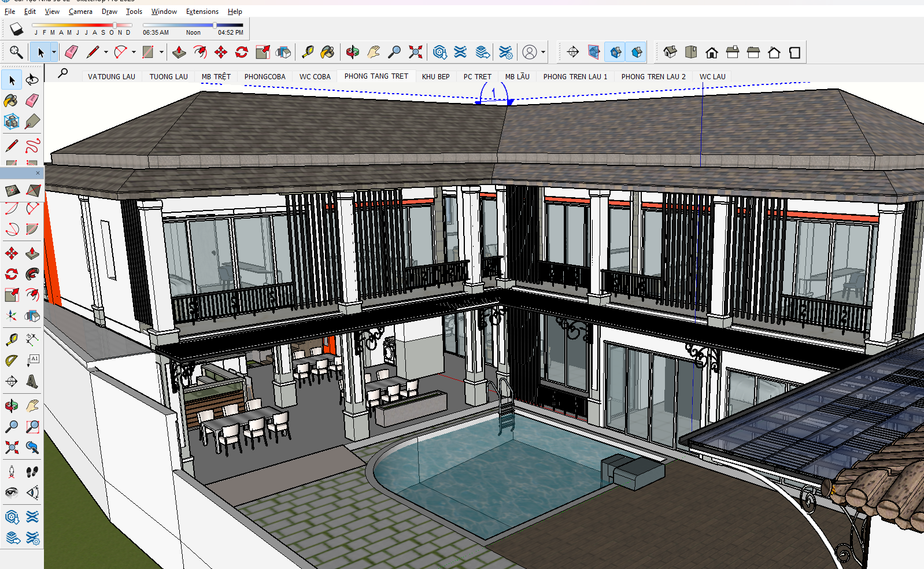This screenshot has height=569, width=924.
Task: Select the Rotate tool in top toolbar
Action: [x=242, y=52]
